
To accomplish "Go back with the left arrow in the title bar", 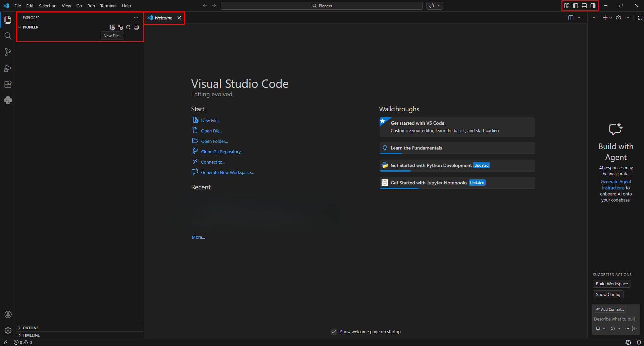I will [x=205, y=6].
